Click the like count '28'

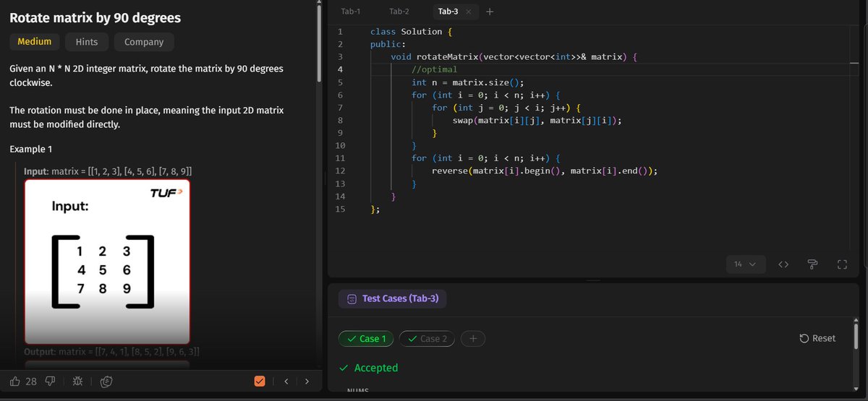coord(31,381)
